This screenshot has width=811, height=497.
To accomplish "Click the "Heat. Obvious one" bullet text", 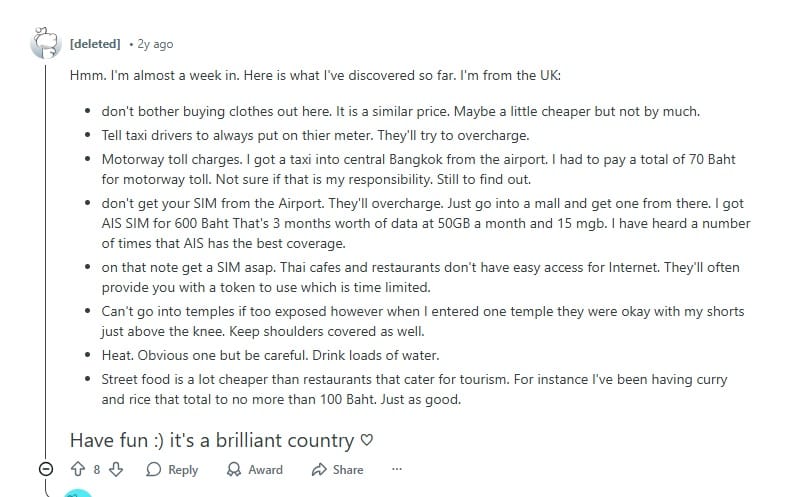I will tap(271, 356).
